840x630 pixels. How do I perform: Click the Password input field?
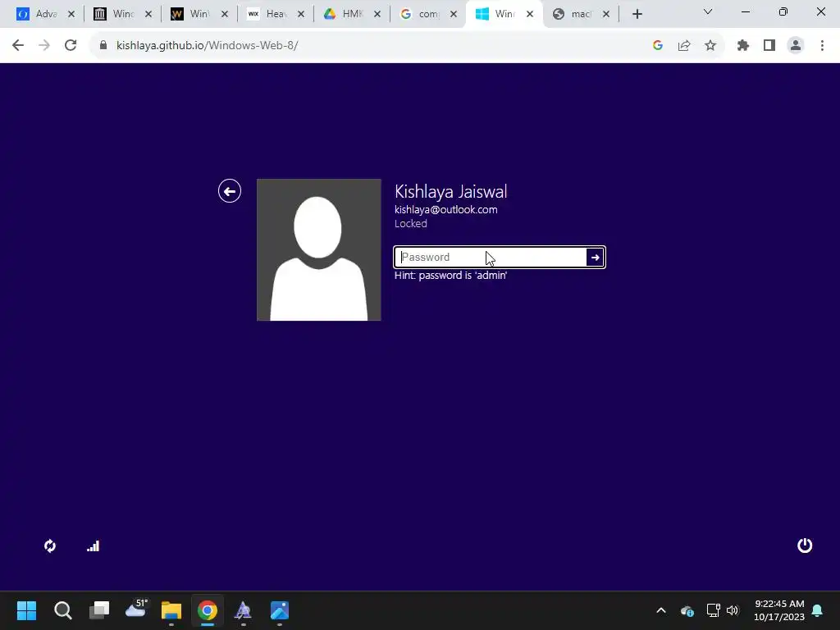click(491, 257)
